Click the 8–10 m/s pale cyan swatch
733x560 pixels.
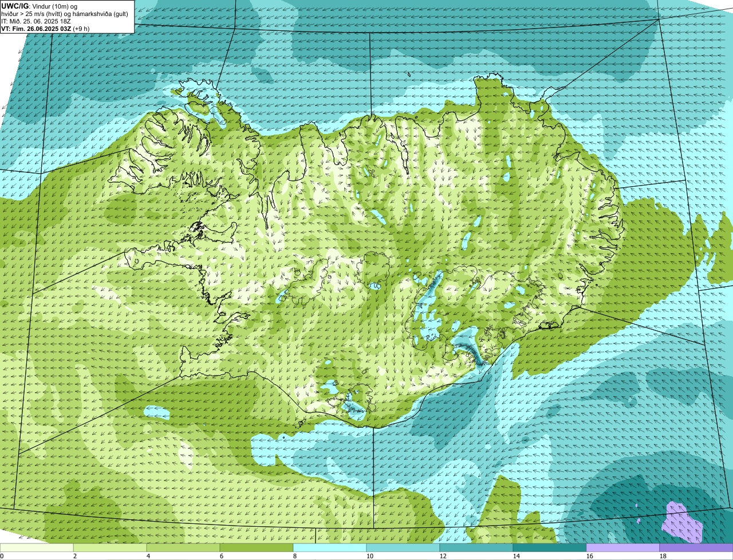(x=330, y=548)
